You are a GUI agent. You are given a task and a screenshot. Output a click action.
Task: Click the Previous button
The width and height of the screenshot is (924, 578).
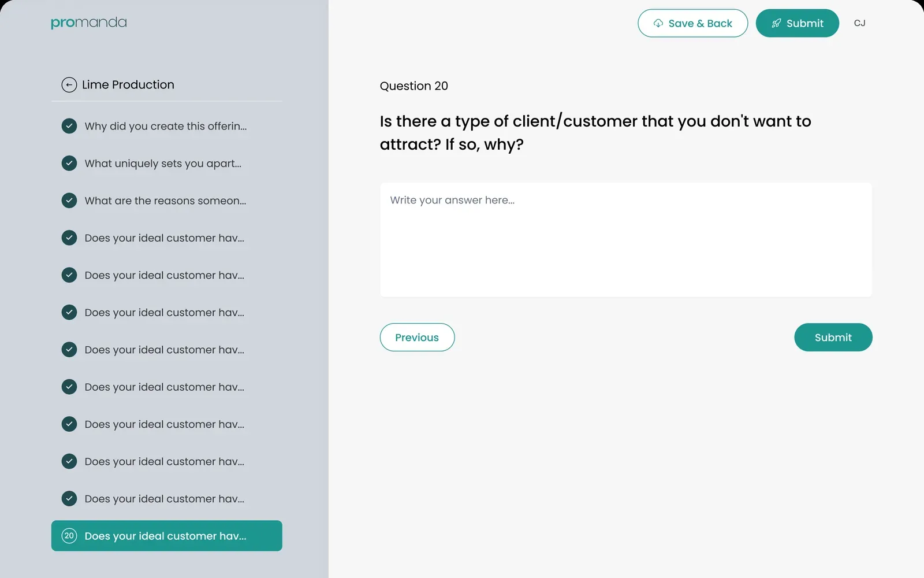pos(417,337)
